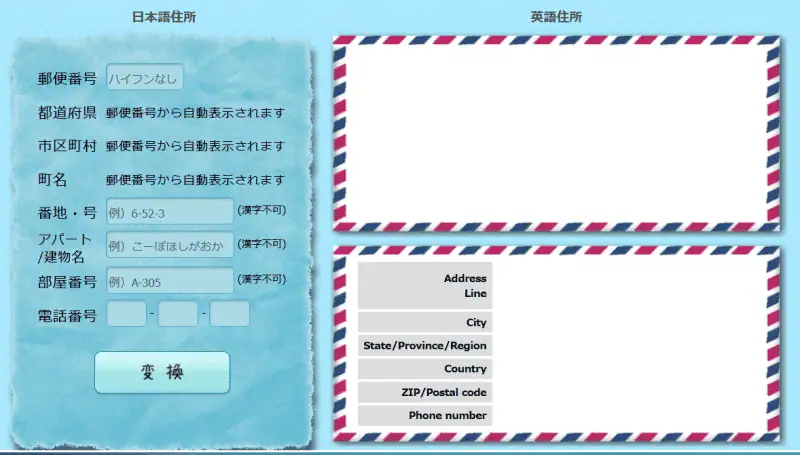Click the (漢字不可) note beside 番地・号

(x=262, y=210)
